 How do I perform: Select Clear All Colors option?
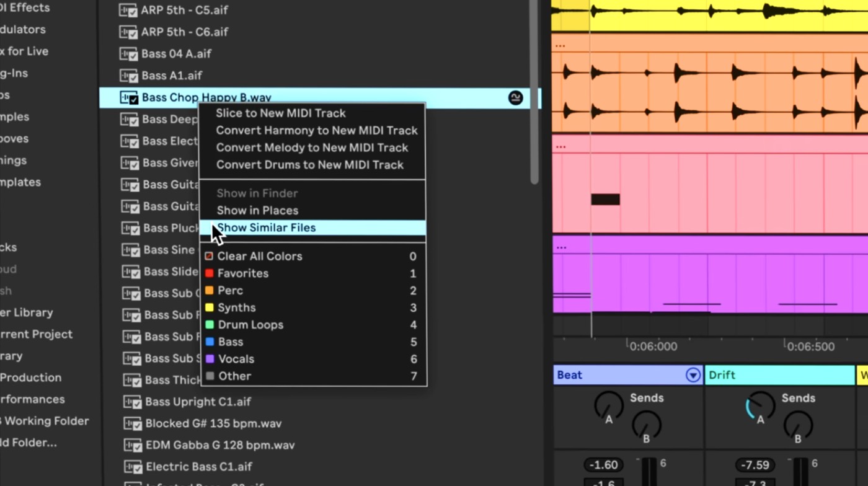tap(259, 256)
